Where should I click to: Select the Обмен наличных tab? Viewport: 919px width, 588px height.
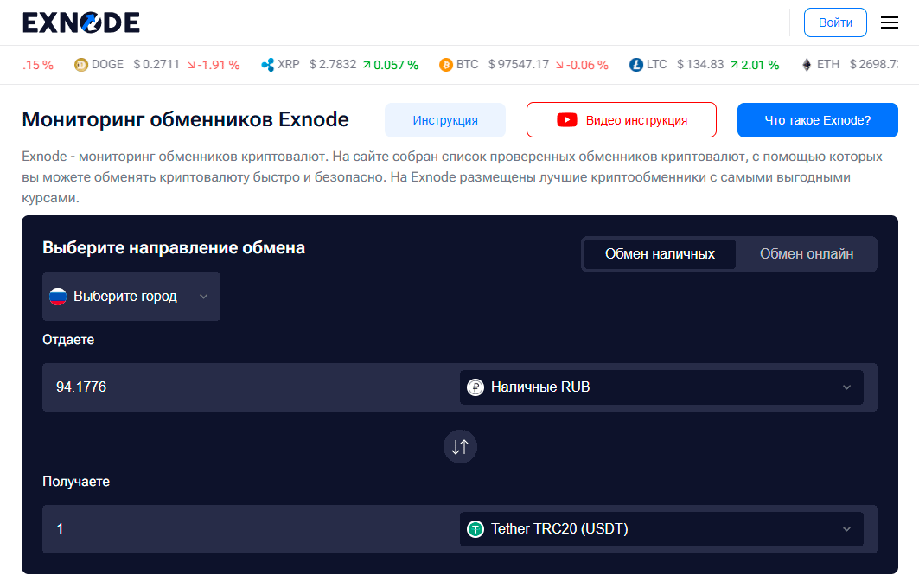(x=660, y=253)
